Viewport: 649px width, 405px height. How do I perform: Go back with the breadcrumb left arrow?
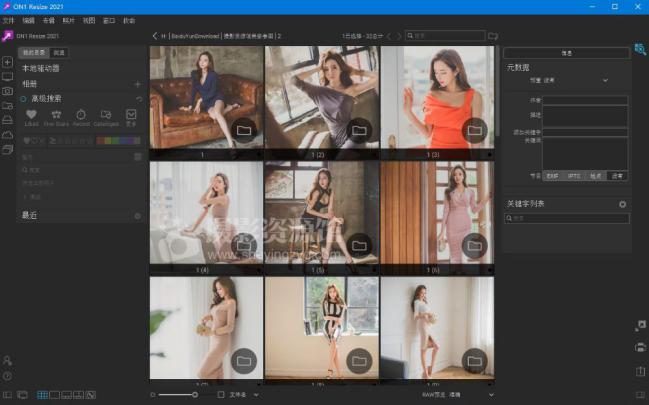(x=155, y=36)
